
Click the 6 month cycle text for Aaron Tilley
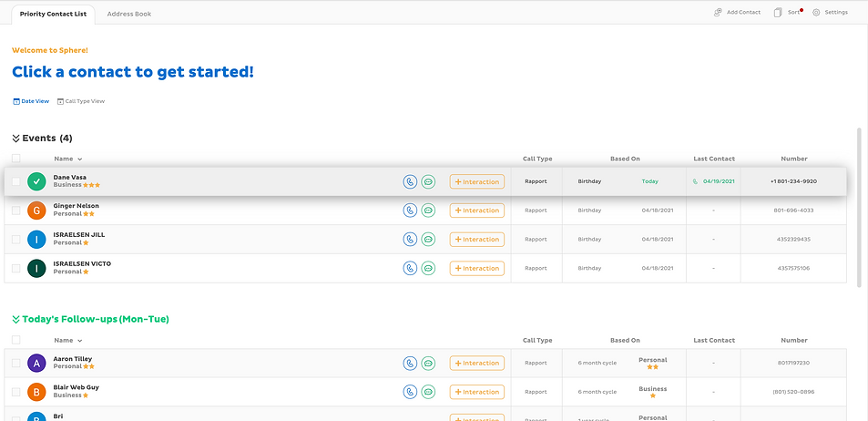click(x=597, y=364)
